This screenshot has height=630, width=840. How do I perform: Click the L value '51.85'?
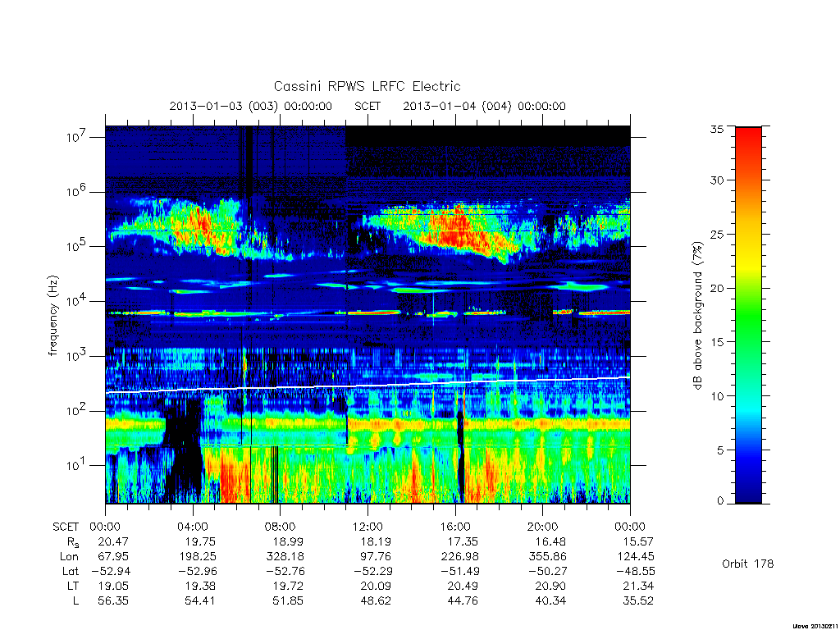coord(288,601)
